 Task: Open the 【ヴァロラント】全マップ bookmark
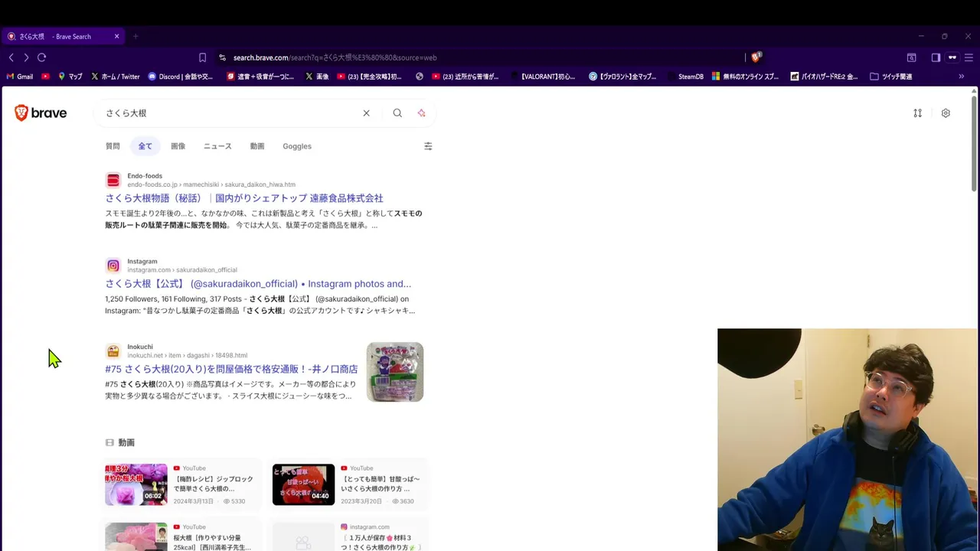pyautogui.click(x=622, y=77)
